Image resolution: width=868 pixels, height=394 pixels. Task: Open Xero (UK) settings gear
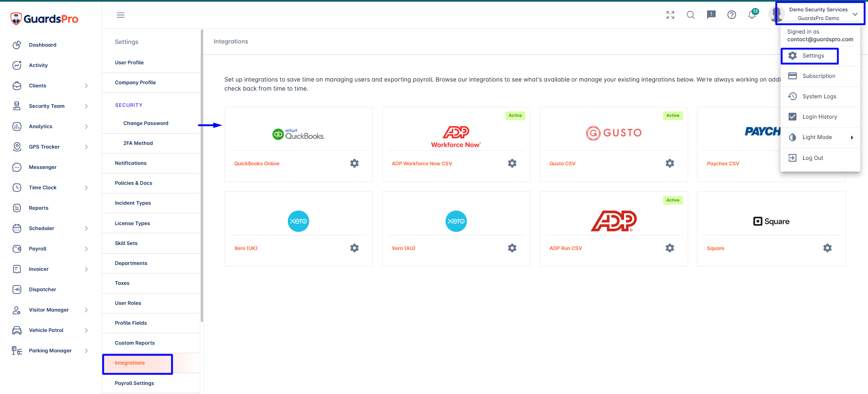(354, 248)
